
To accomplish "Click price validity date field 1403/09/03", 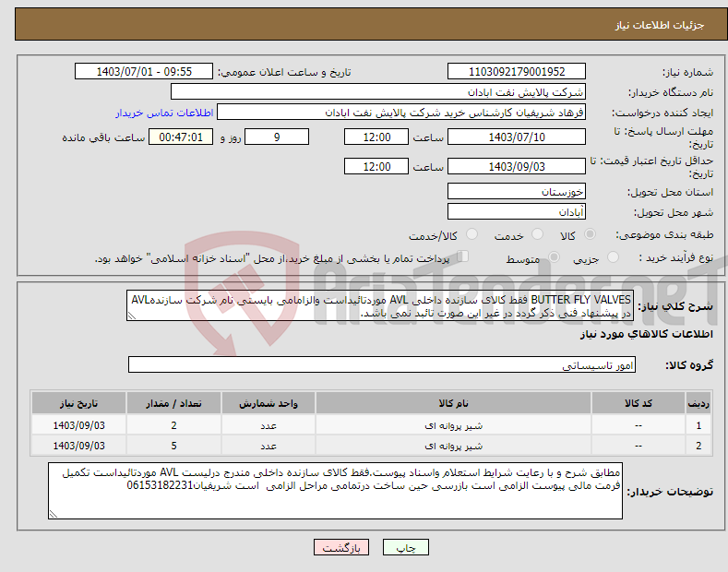I will [x=517, y=166].
